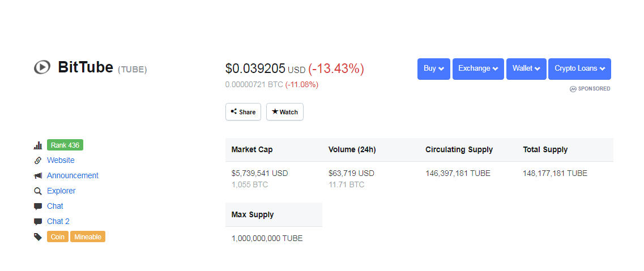Click the megaphone icon beside Announcement

point(38,176)
